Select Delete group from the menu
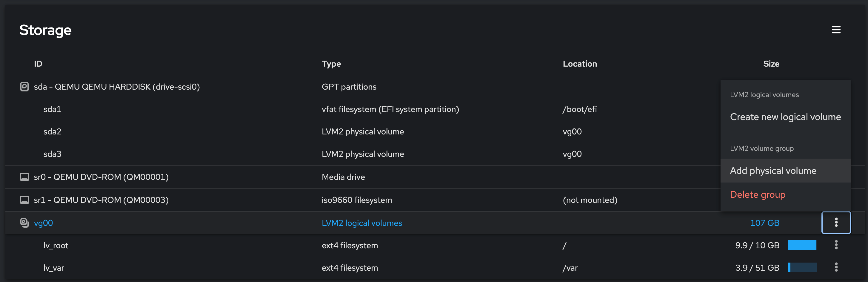The image size is (868, 282). click(758, 195)
